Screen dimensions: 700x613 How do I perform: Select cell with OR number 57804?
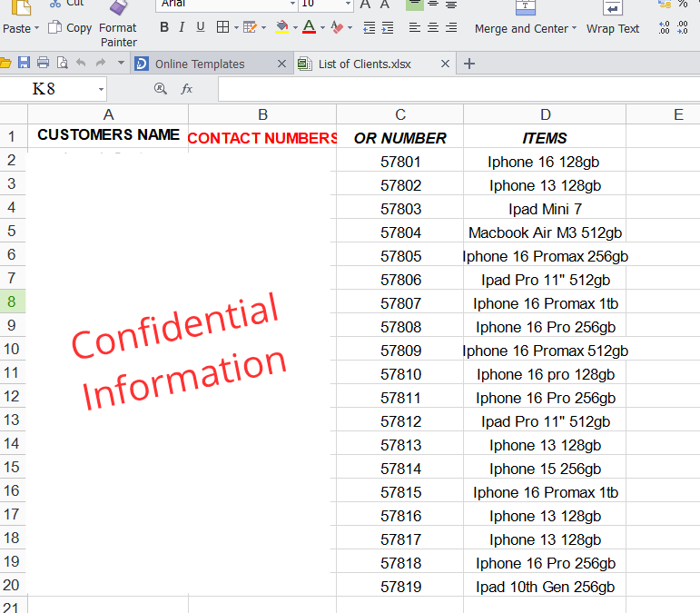400,232
